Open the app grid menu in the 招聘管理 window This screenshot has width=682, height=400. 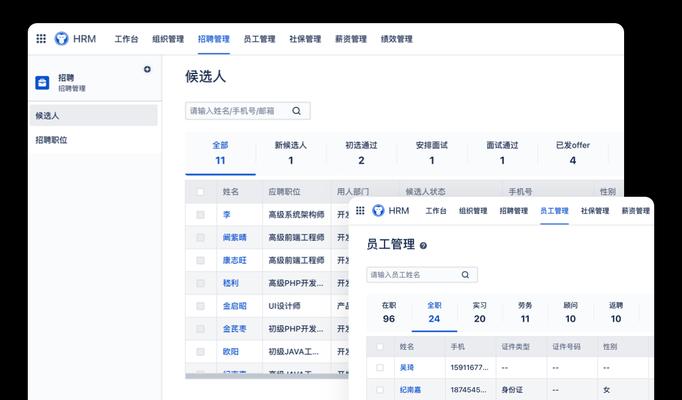pos(41,39)
